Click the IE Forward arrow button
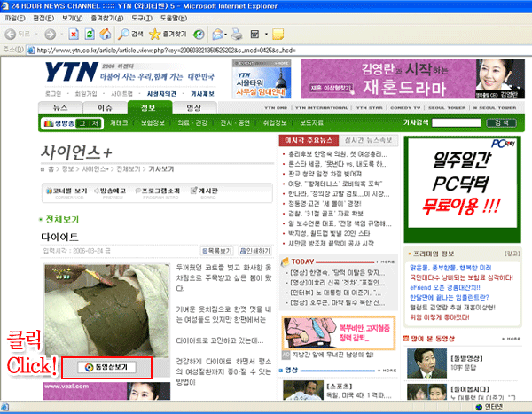Screen dimensions: 532x414 (x=51, y=34)
